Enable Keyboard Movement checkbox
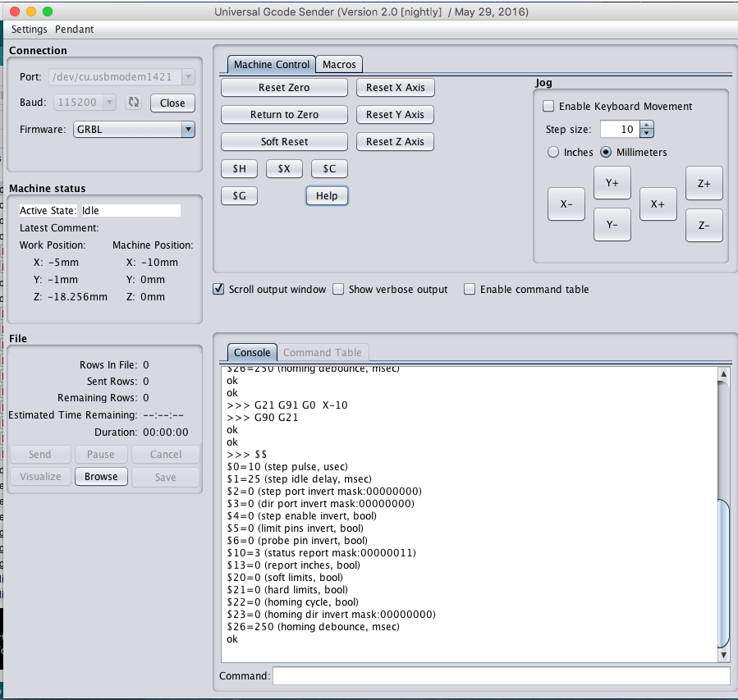The width and height of the screenshot is (738, 700). [x=548, y=107]
